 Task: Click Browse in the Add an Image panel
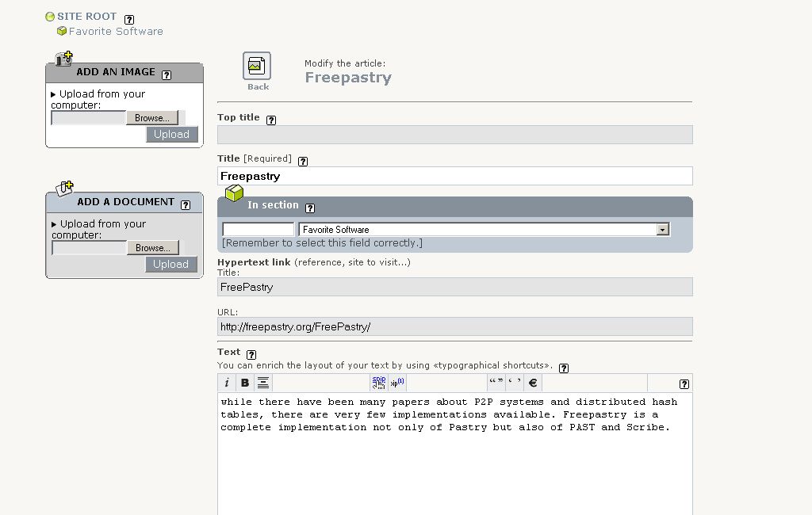(x=152, y=118)
